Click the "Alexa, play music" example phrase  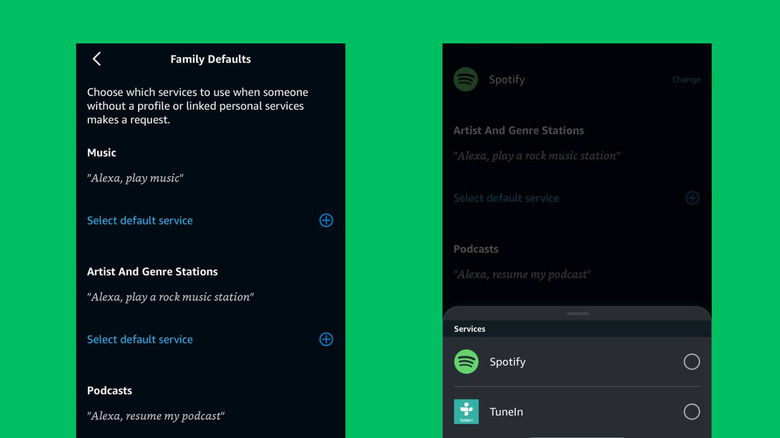(135, 178)
